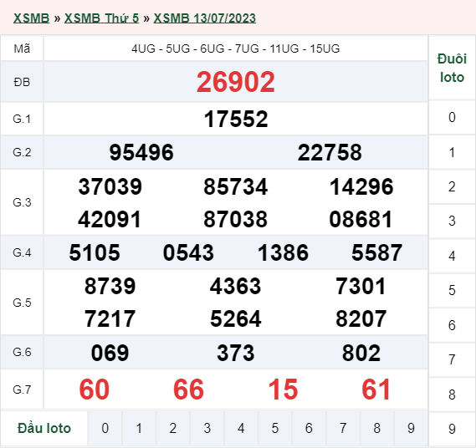Image resolution: width=476 pixels, height=448 pixels.
Task: Select Đầu loto digit 6
Action: coord(309,428)
